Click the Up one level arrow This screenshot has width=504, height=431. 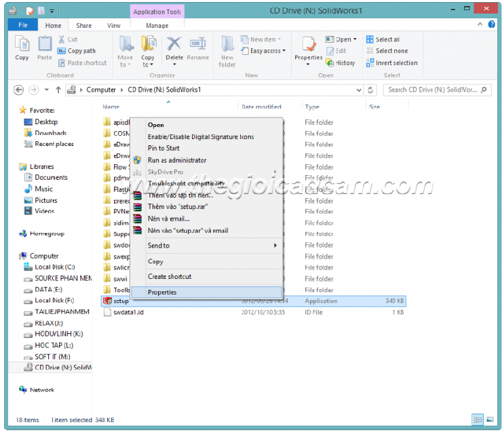click(58, 90)
